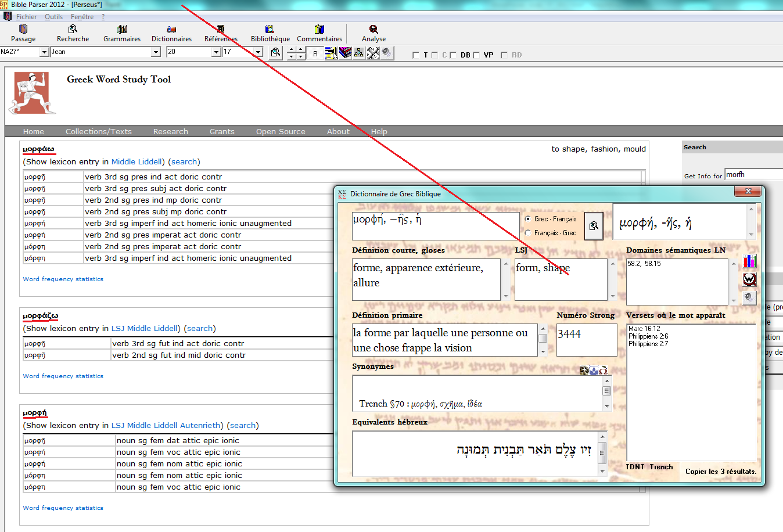Toggle the DB checkbox
This screenshot has height=532, width=783.
[x=453, y=55]
